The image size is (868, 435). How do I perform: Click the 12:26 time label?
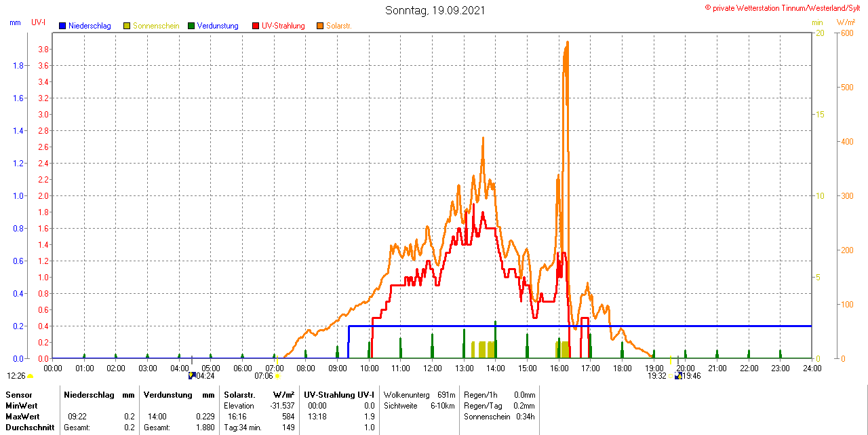(x=16, y=375)
